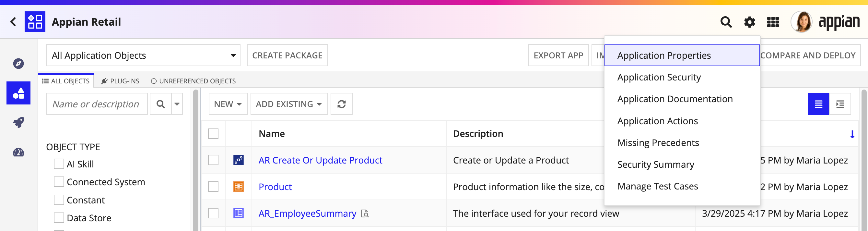Expand the search options dropdown arrow
Viewport: 868px width, 231px height.
point(177,104)
